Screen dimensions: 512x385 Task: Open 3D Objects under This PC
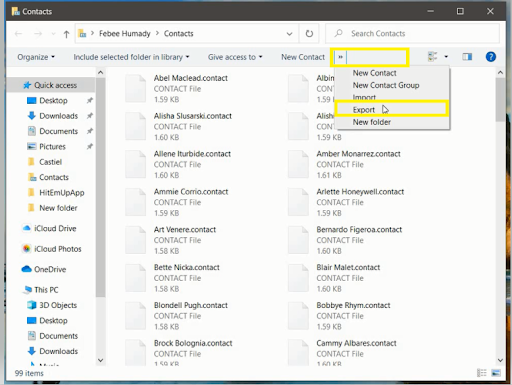coord(58,305)
